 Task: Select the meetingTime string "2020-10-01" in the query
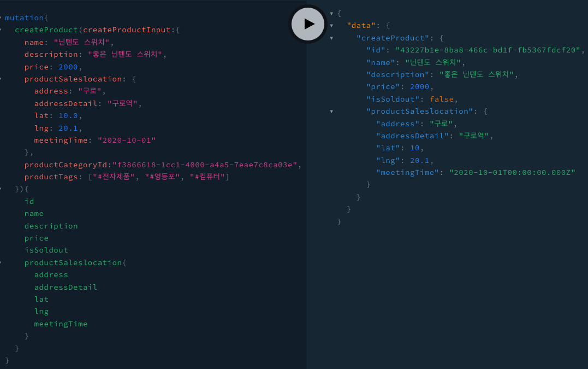(x=127, y=140)
